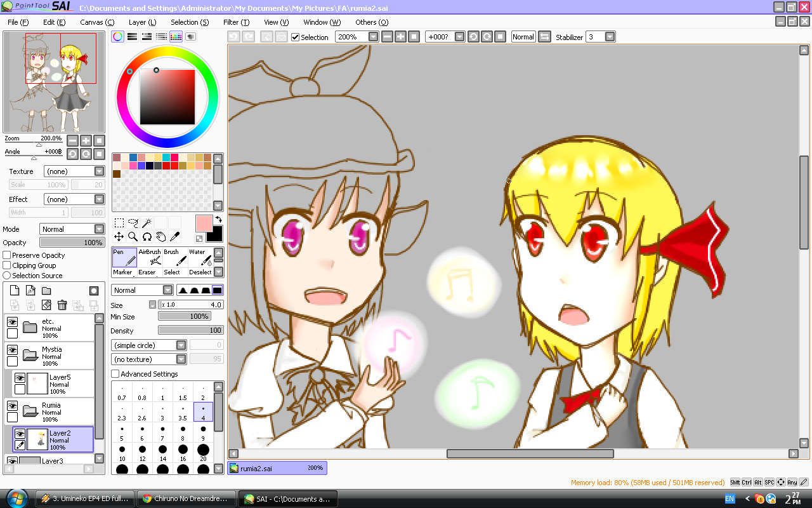Viewport: 812px width, 508px height.
Task: Hide the Mystia folder layer
Action: coord(12,350)
